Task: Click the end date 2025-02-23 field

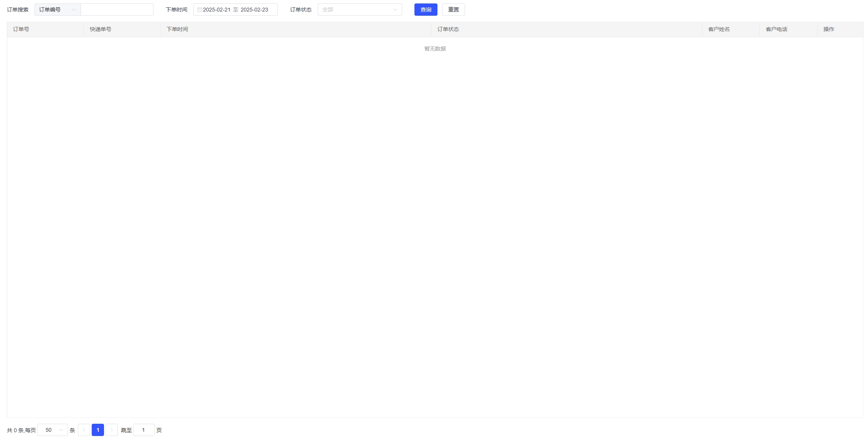Action: click(x=254, y=10)
